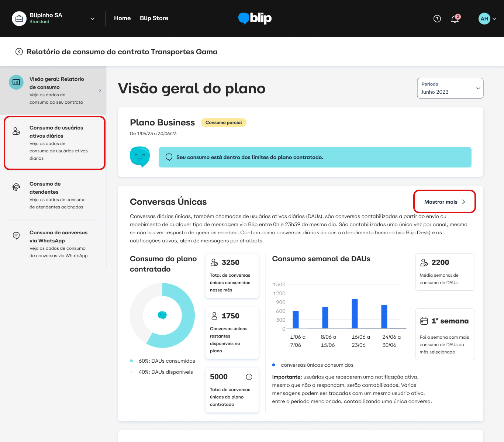The height and width of the screenshot is (442, 504).
Task: Open the notifications bell
Action: 455,19
